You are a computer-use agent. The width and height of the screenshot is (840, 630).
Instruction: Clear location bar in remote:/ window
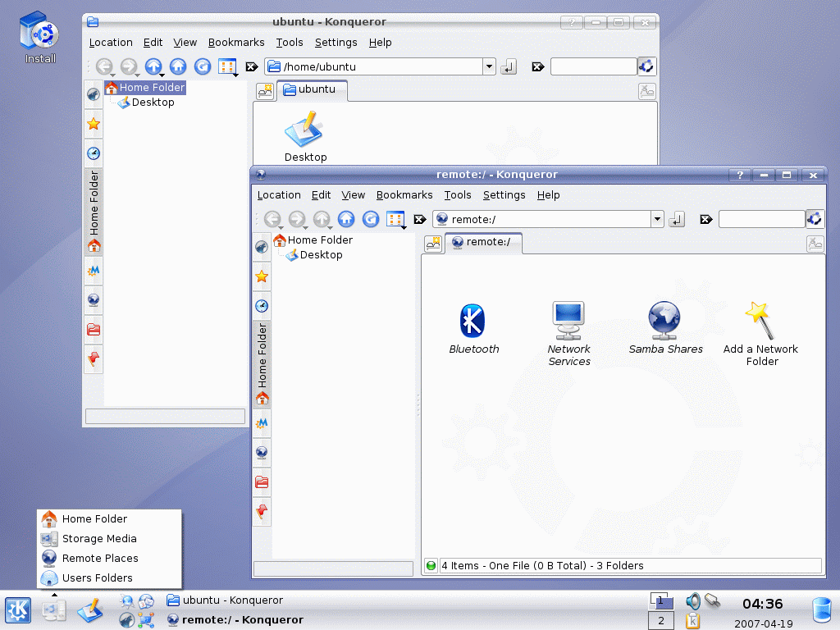420,219
